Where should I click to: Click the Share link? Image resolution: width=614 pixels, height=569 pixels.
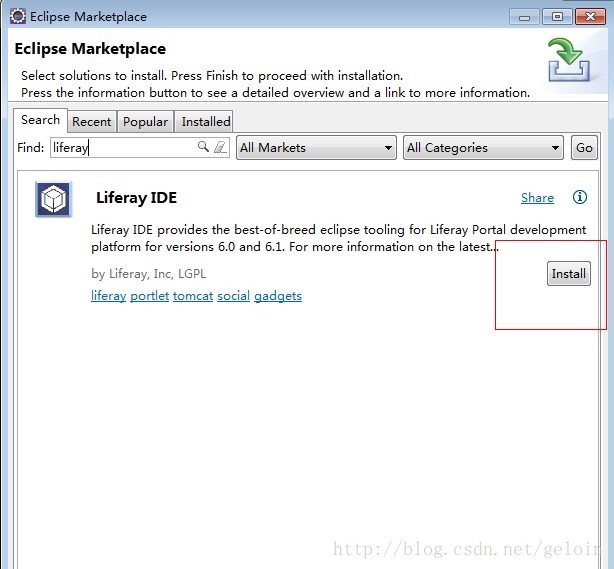pyautogui.click(x=537, y=198)
